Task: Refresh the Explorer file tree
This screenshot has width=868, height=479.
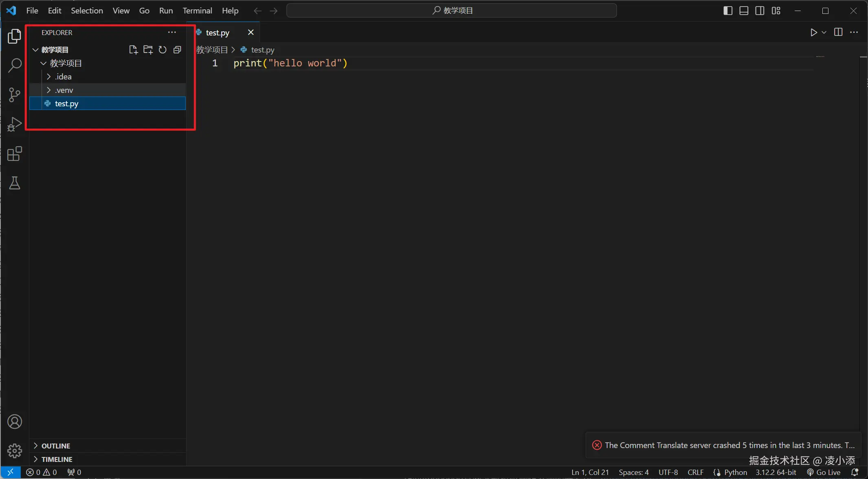Action: pyautogui.click(x=163, y=50)
